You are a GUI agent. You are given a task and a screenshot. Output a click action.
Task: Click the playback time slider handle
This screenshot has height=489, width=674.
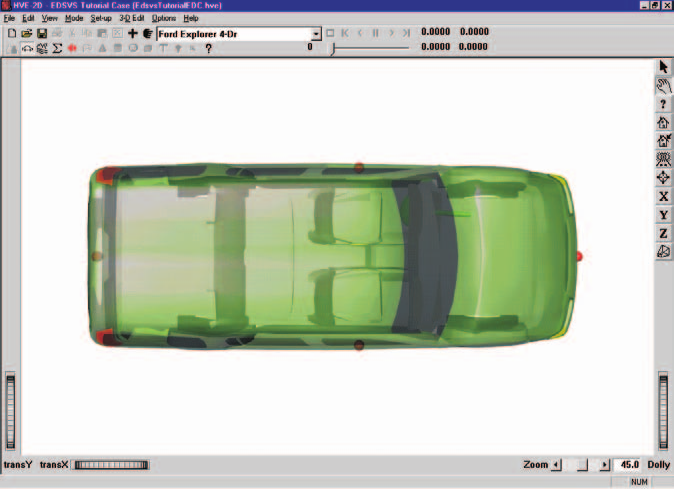(x=332, y=49)
